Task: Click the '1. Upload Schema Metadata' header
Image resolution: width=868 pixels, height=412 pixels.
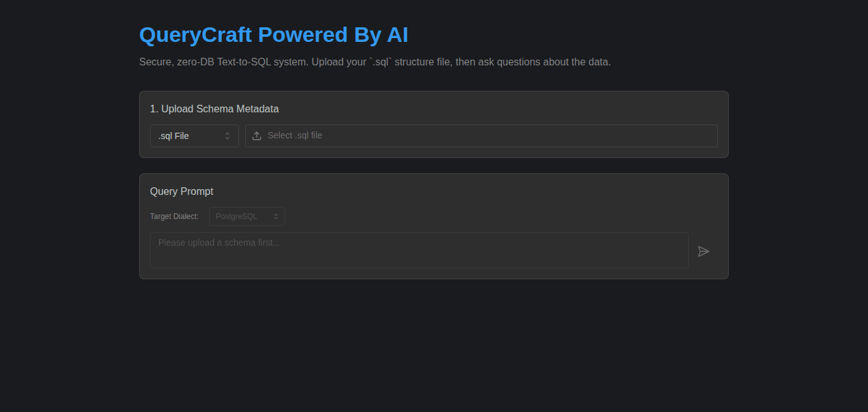Action: tap(215, 109)
